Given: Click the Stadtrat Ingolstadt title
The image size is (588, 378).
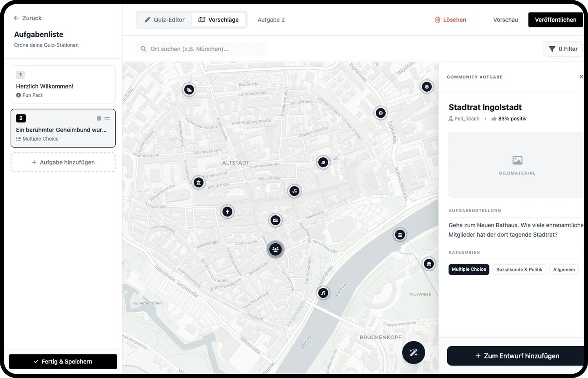Looking at the screenshot, I should click(485, 107).
